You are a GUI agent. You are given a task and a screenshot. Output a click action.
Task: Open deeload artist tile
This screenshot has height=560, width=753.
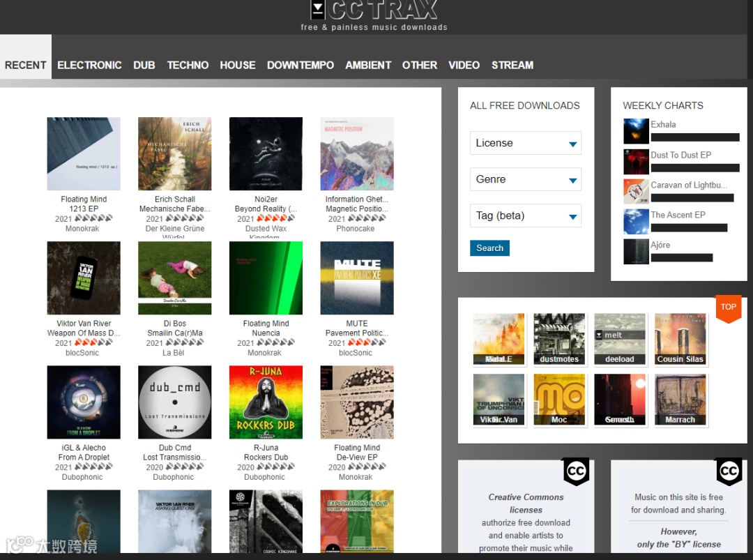pyautogui.click(x=620, y=339)
